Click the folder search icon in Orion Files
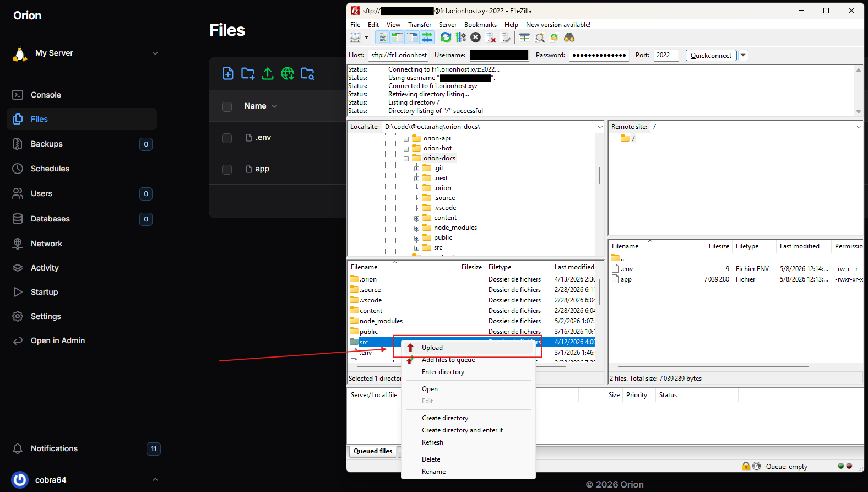Screen dimensions: 868x492 pyautogui.click(x=307, y=73)
